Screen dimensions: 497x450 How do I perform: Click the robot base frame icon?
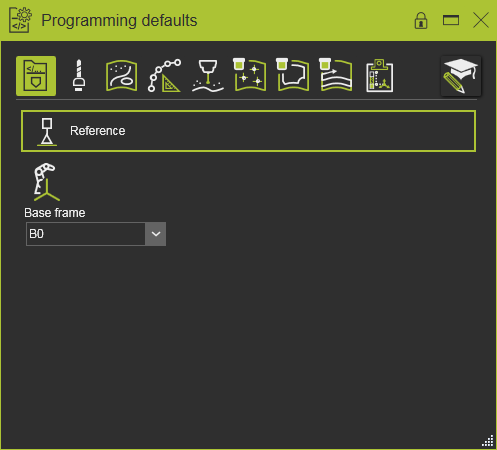[x=46, y=182]
